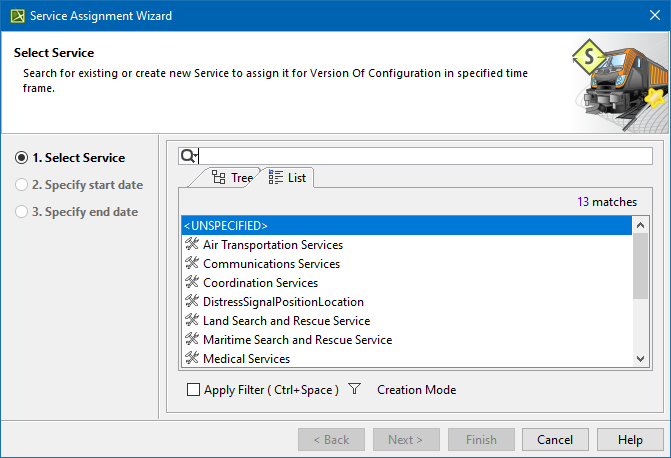Screen dimensions: 671x458
Task: Click the Air Transportation Services service icon
Action: pyautogui.click(x=193, y=245)
